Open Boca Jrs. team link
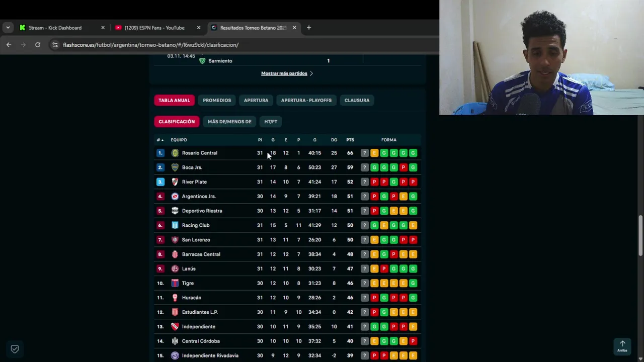This screenshot has width=644, height=362. tap(192, 167)
